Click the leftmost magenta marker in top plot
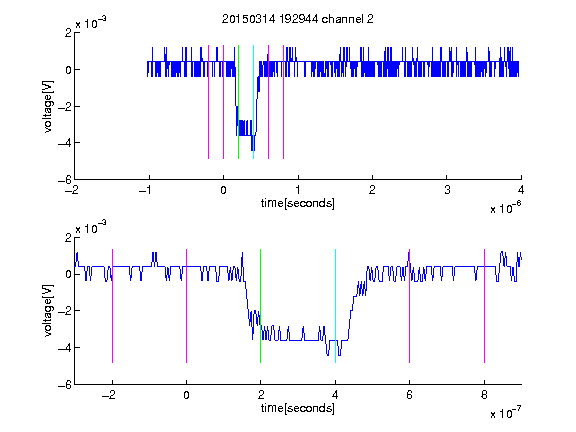 tap(208, 102)
